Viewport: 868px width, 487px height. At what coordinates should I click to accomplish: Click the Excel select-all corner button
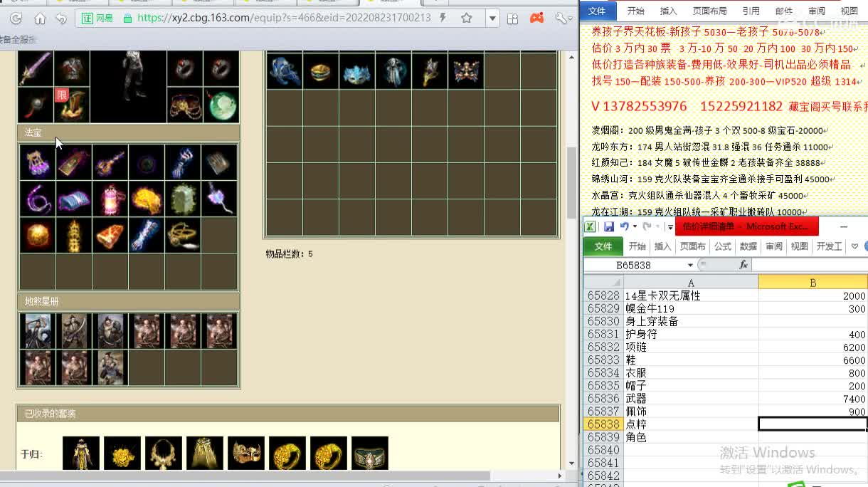tap(603, 283)
